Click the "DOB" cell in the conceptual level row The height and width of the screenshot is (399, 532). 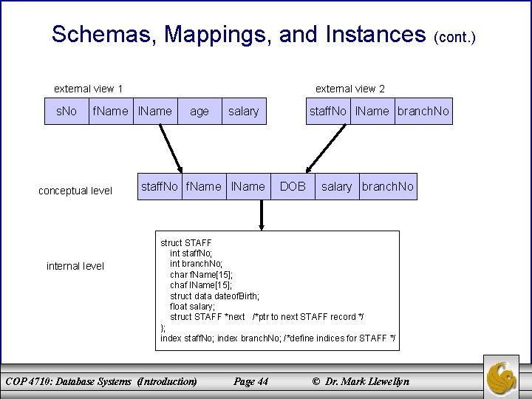pyautogui.click(x=293, y=187)
